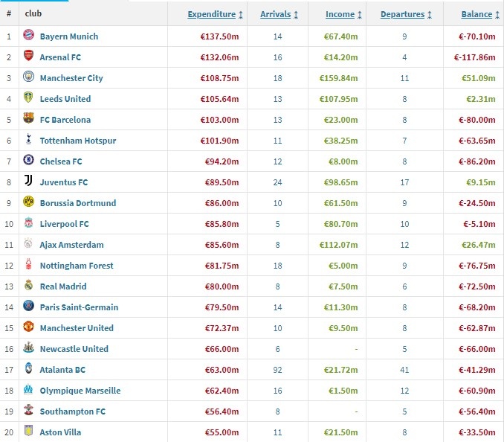
Task: Sort by Departures column header
Action: coord(402,14)
